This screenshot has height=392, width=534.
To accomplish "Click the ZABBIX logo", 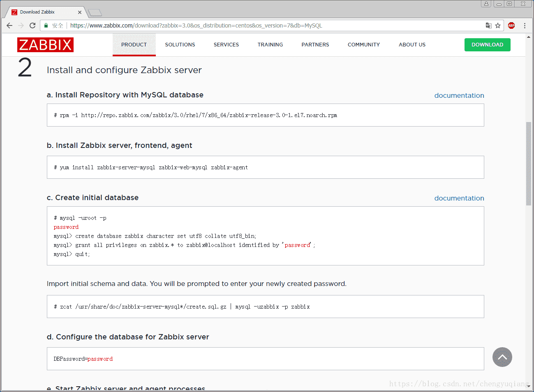I will coord(45,45).
